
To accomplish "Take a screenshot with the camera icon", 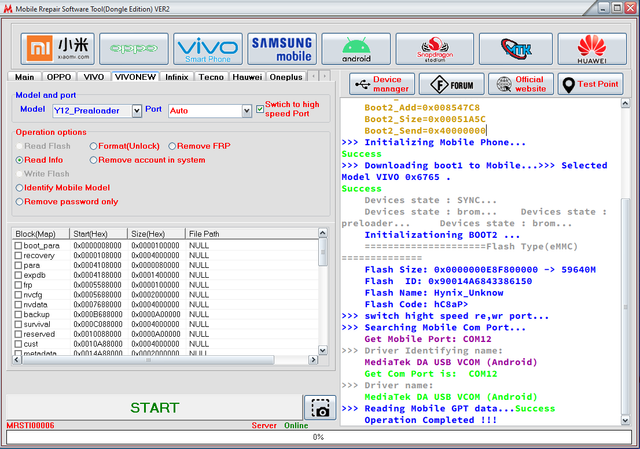I will coord(320,407).
